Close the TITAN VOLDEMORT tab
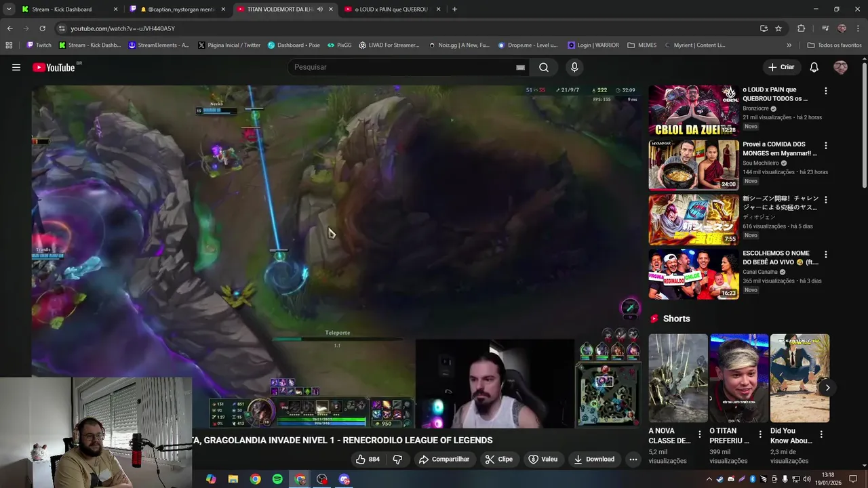The height and width of the screenshot is (488, 868). point(331,9)
